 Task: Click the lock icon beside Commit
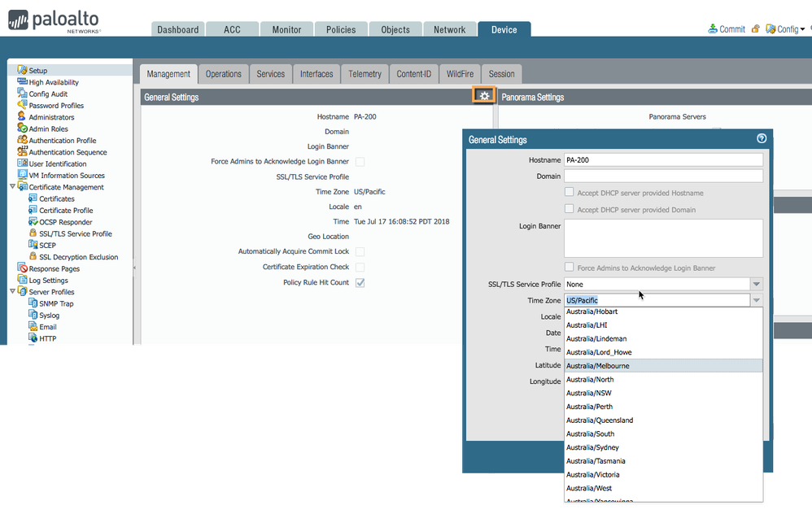click(756, 28)
